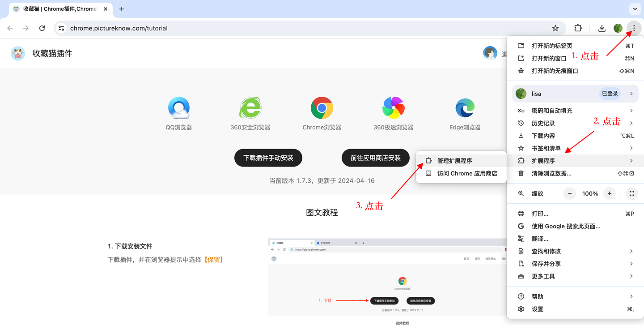Image resolution: width=644 pixels, height=325 pixels.
Task: Select 打开新的标签页 menu item
Action: point(576,46)
